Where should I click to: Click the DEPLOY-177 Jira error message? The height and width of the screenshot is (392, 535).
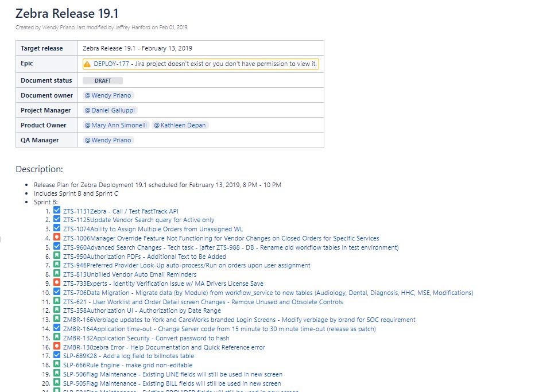[x=201, y=64]
